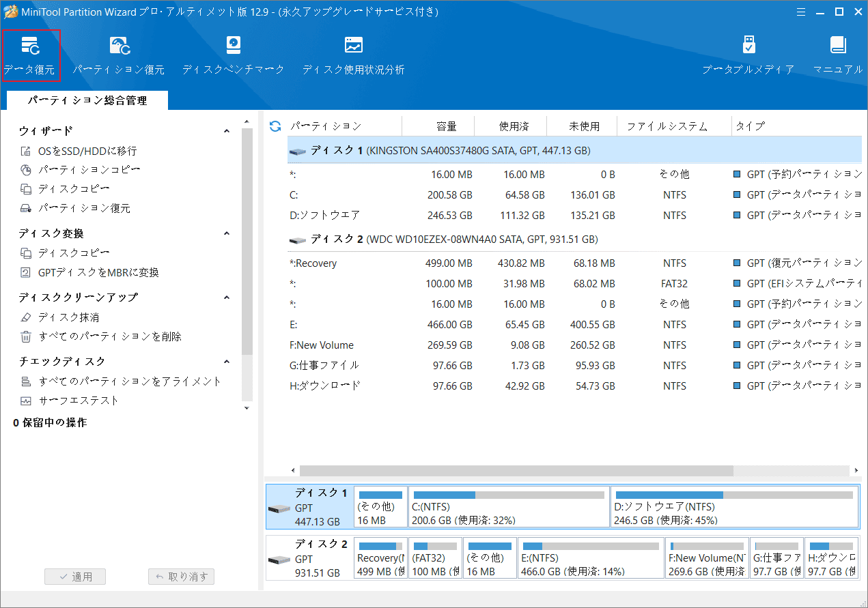Viewport: 868px width, 608px height.
Task: Select ディスク 1 header in disk map
Action: coord(309,507)
